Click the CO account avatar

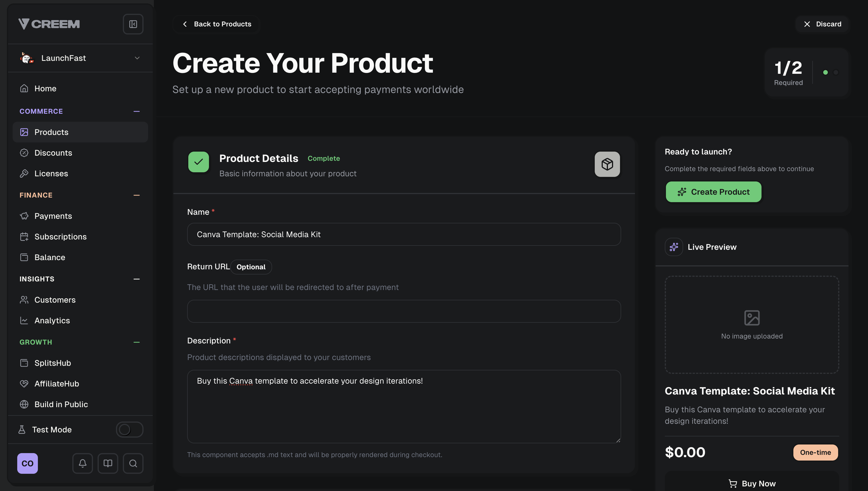tap(28, 463)
